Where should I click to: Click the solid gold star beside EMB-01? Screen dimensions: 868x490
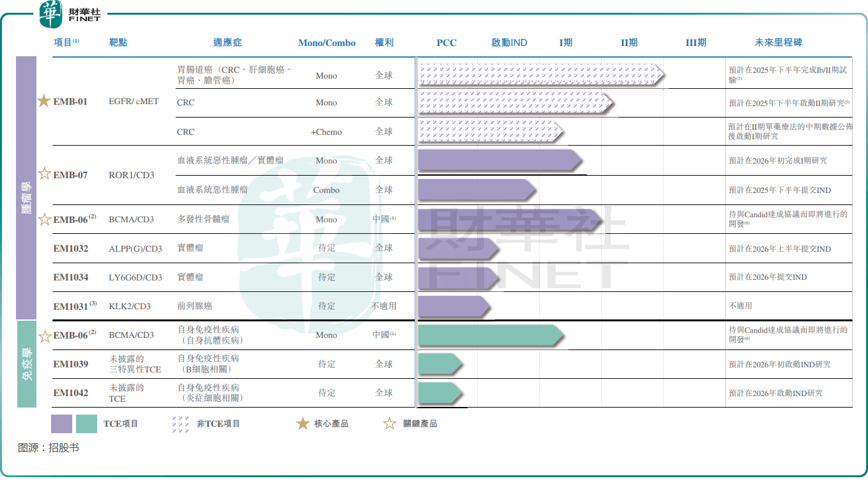[x=43, y=101]
